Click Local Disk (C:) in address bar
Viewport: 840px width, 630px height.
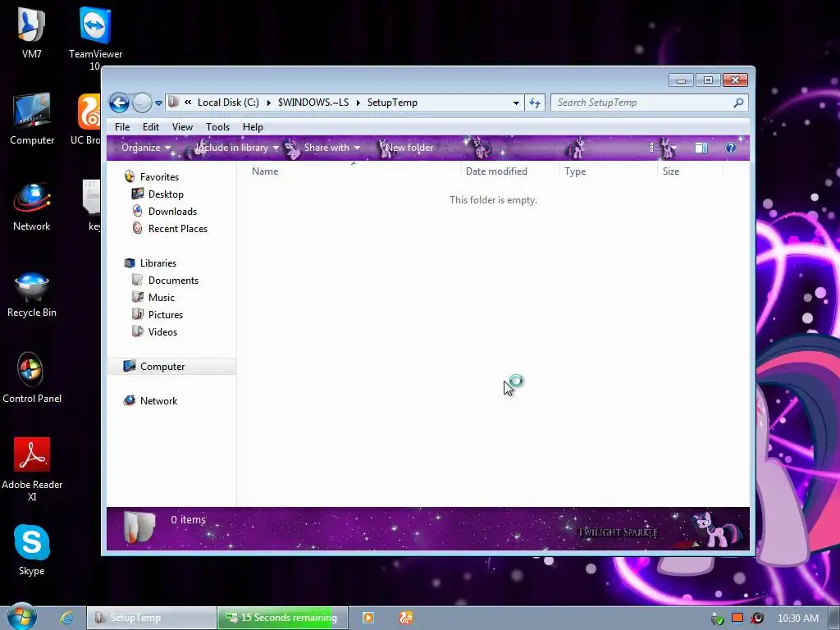coord(228,103)
